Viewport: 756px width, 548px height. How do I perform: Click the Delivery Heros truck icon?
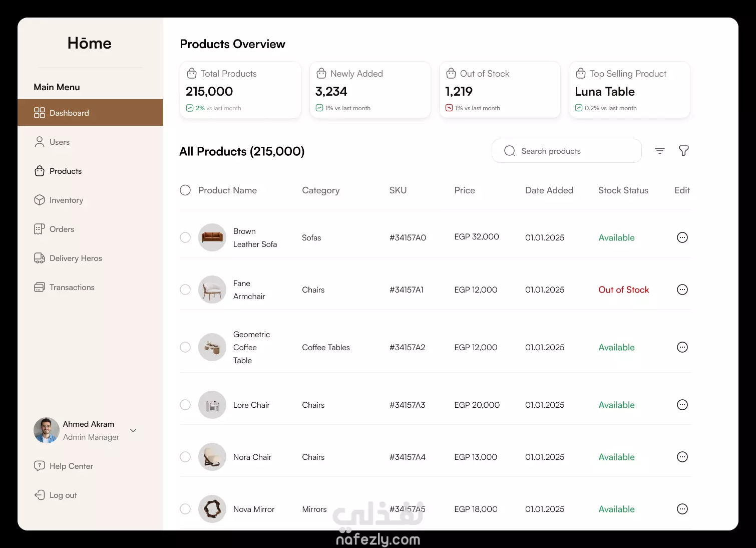point(40,258)
